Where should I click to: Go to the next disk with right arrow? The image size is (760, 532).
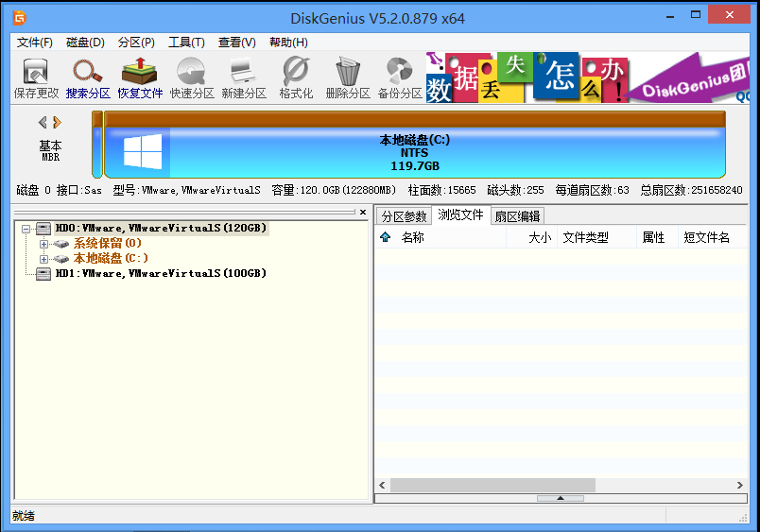coord(58,122)
